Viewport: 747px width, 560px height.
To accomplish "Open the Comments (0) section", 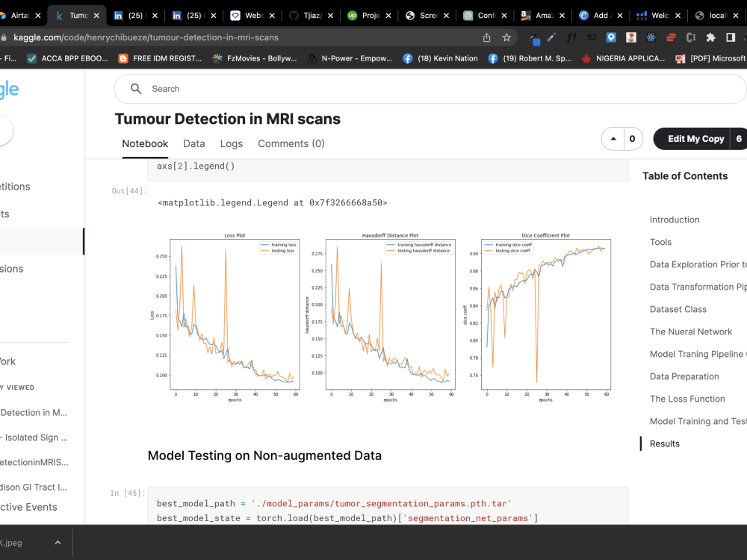I will pyautogui.click(x=291, y=144).
